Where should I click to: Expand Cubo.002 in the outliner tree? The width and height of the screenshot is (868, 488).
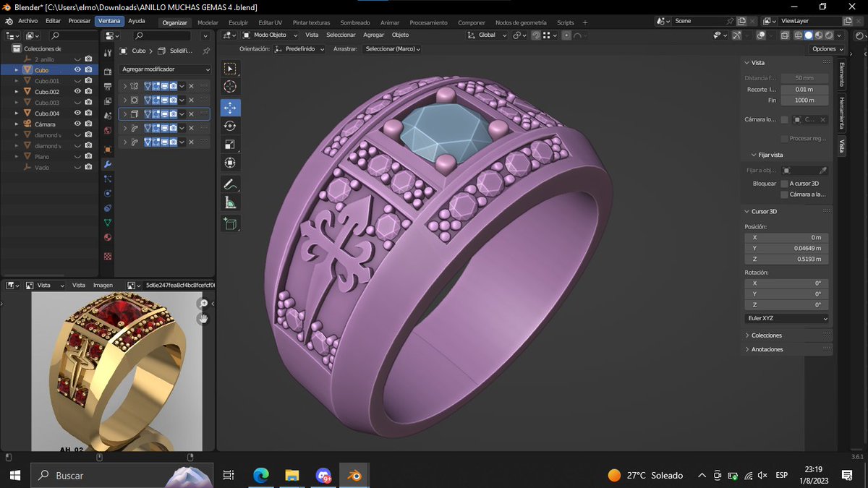(x=17, y=92)
